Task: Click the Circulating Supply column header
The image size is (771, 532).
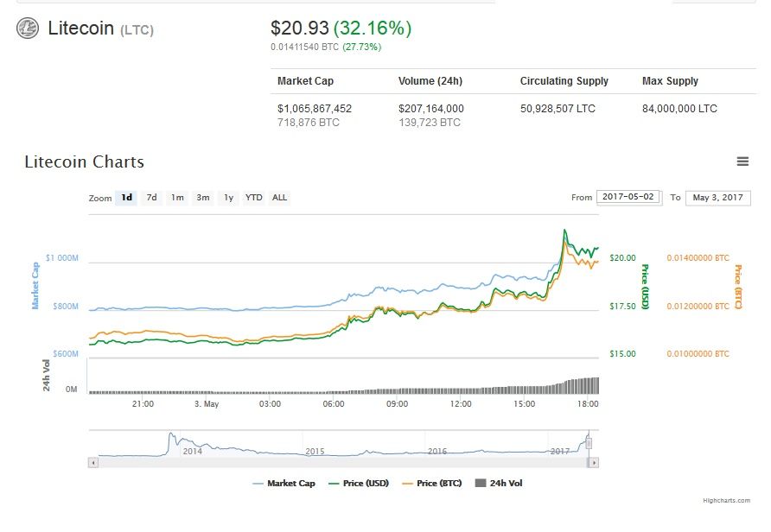Action: pyautogui.click(x=564, y=81)
